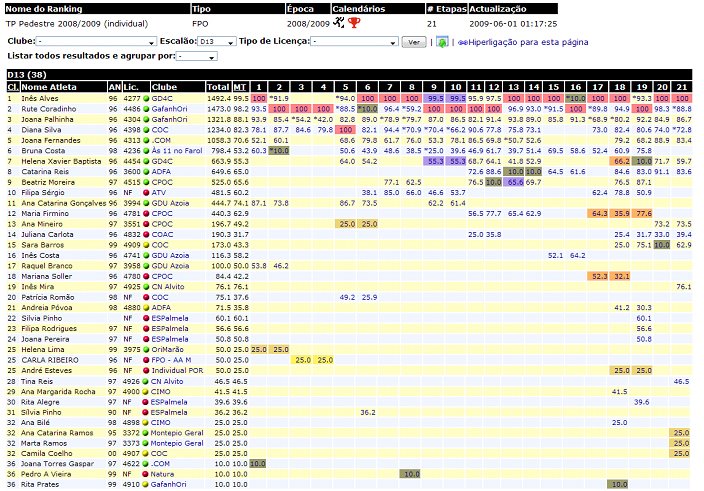Click the red trophy calendar icon
704x491 pixels.
point(354,22)
